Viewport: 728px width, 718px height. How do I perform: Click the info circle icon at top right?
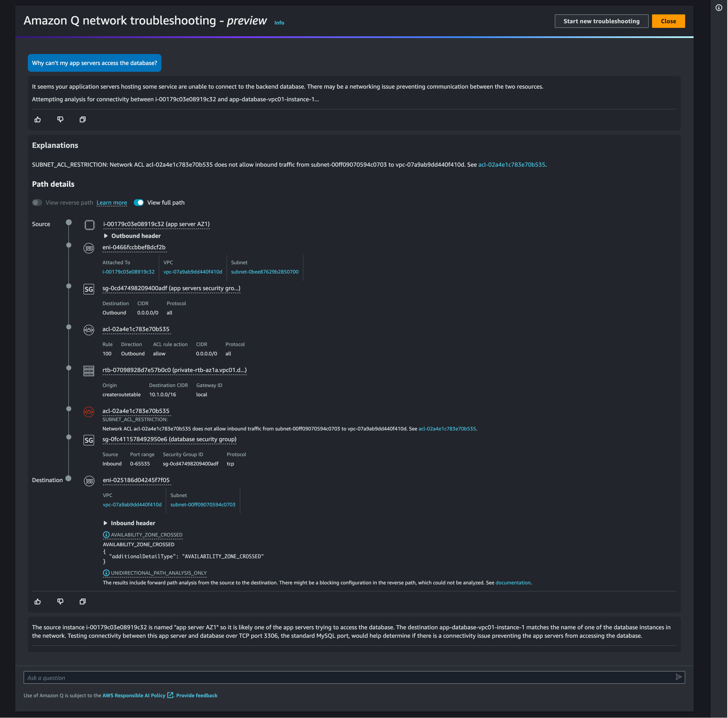click(719, 8)
